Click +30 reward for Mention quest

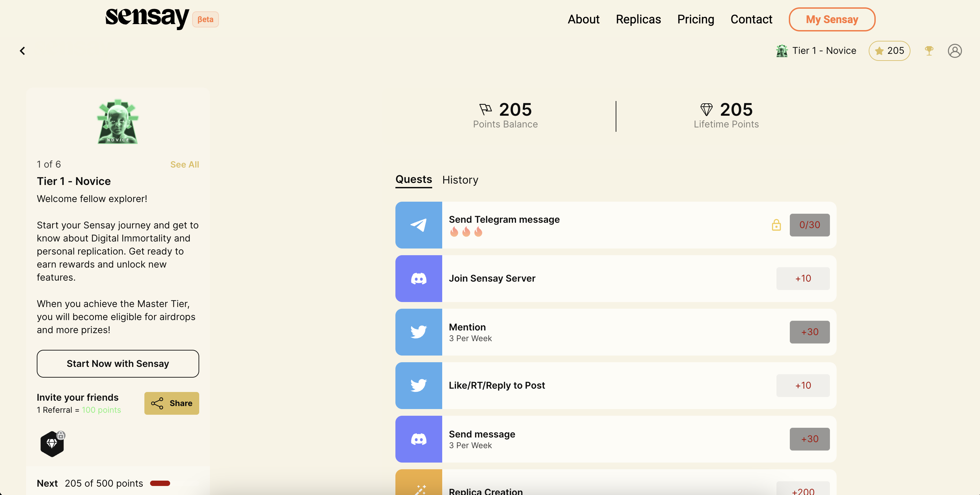[810, 332]
